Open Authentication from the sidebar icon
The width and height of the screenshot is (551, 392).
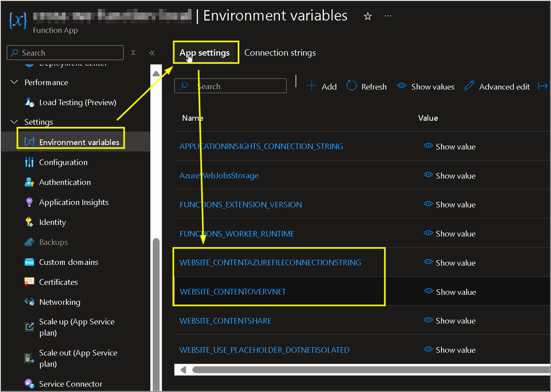pos(29,182)
